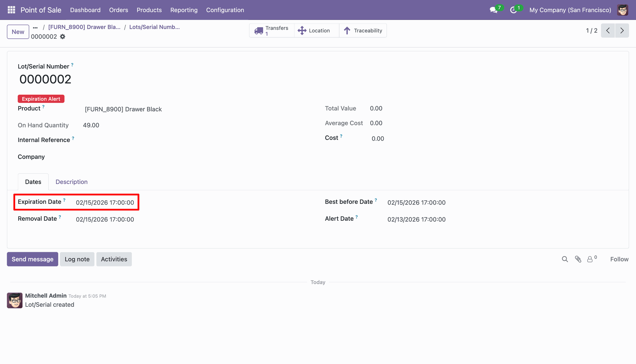Click the chatter search magnifier icon

(565, 259)
